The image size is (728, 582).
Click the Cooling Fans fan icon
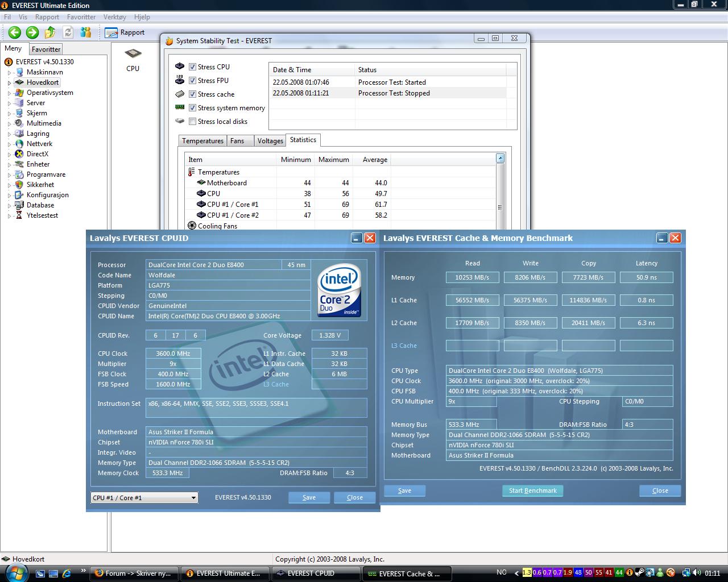[192, 226]
